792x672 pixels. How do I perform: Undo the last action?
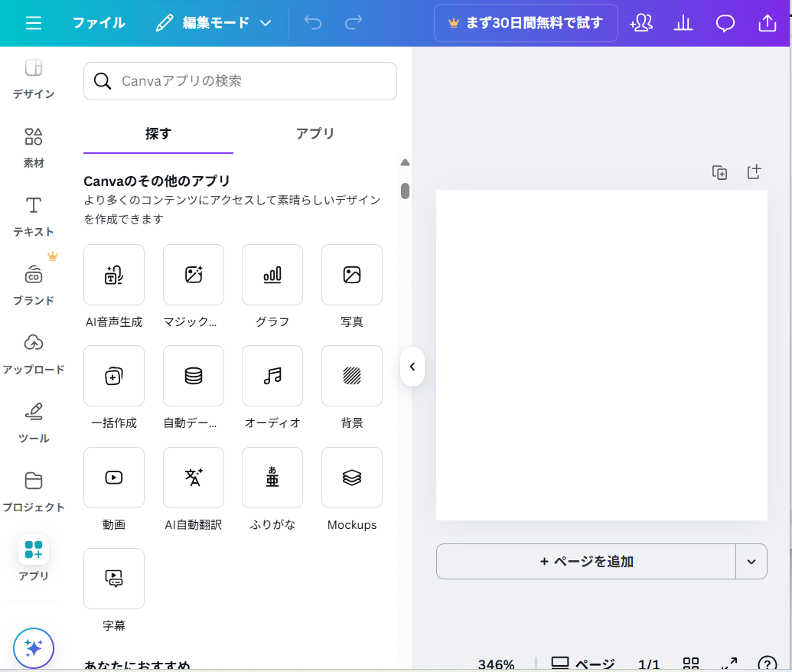coord(313,23)
